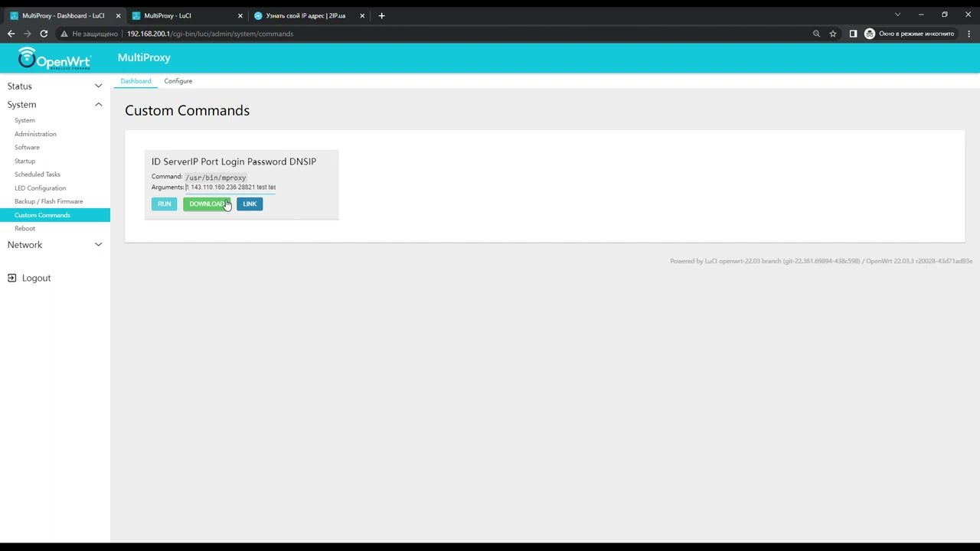
Task: Click the search magnifier in address bar
Action: pyautogui.click(x=816, y=34)
